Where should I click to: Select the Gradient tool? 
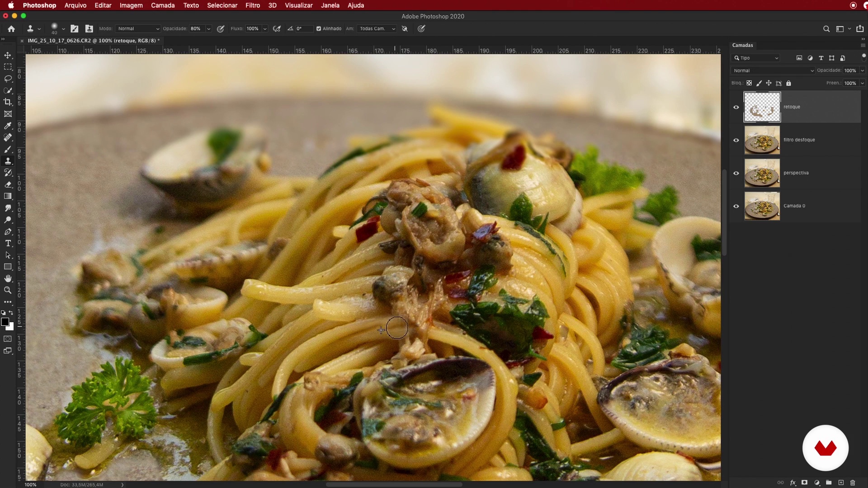[8, 196]
